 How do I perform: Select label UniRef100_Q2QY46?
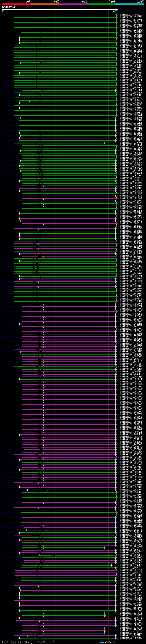tap(131, 58)
